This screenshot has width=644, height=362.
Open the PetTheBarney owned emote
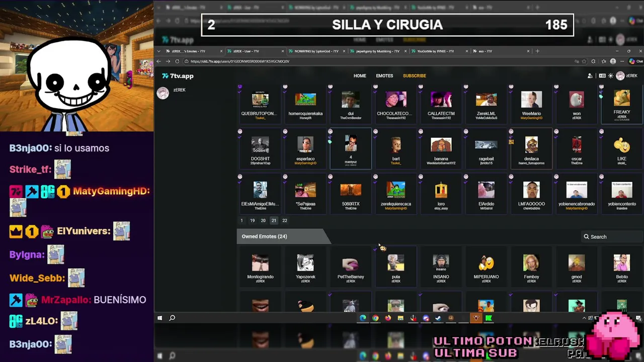pos(351,266)
